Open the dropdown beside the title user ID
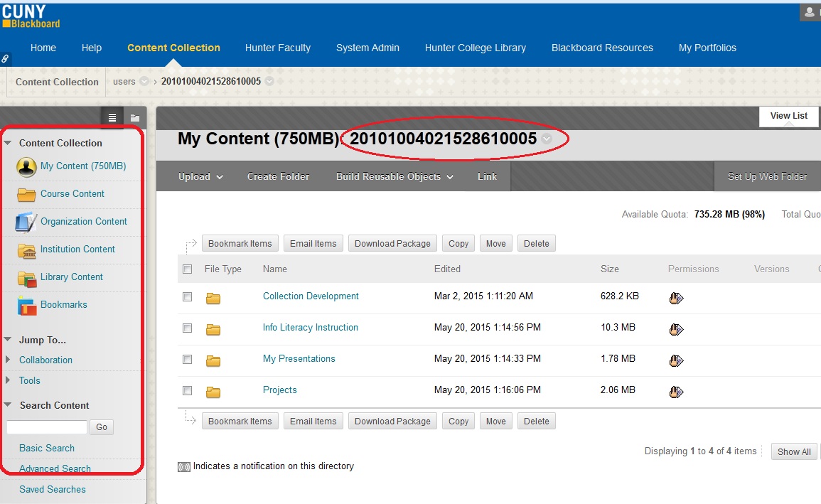Image resolution: width=821 pixels, height=504 pixels. (547, 139)
